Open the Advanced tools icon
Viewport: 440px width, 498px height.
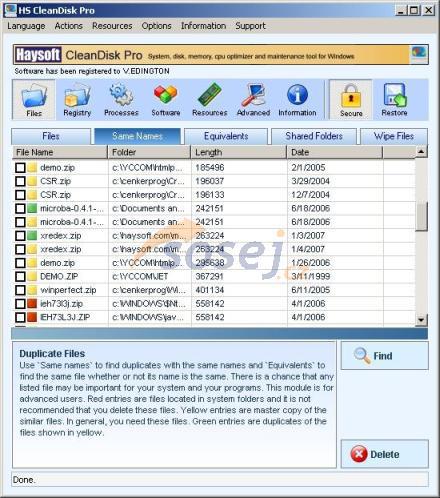[253, 100]
